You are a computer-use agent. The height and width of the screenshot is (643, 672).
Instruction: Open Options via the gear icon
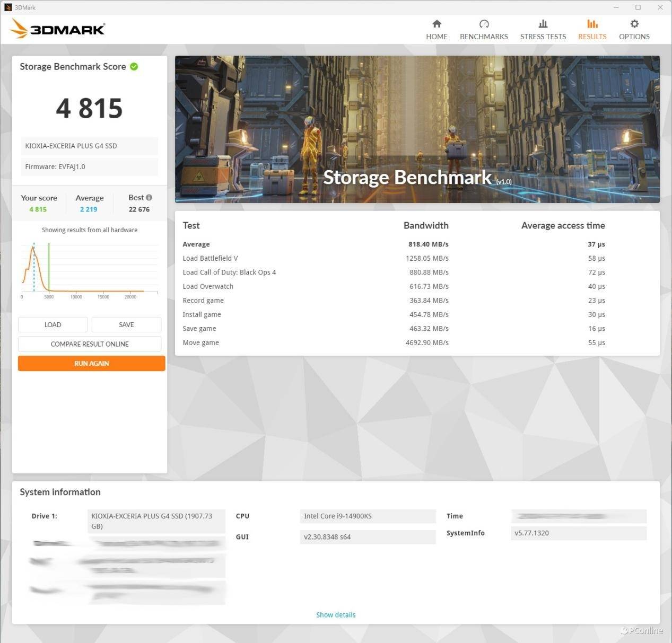[634, 24]
